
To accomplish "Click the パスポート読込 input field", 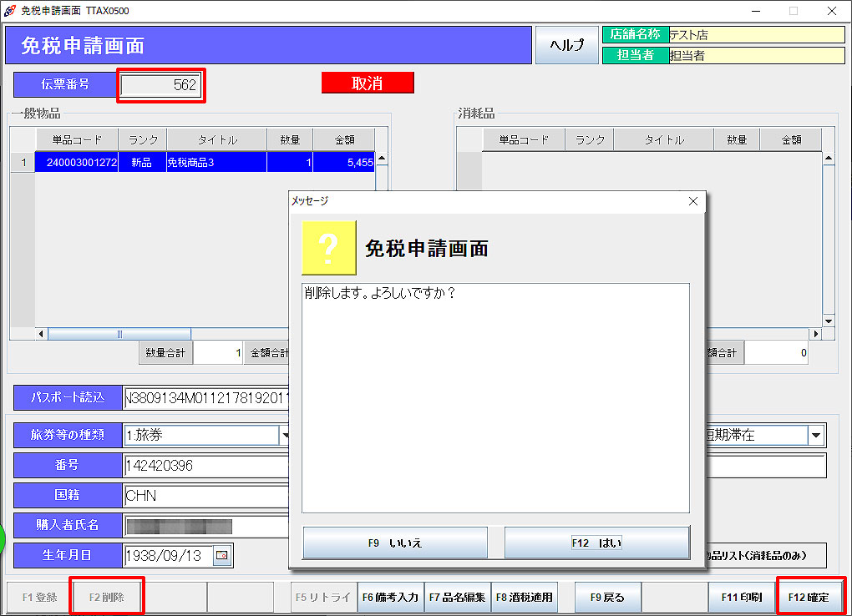I will click(206, 398).
